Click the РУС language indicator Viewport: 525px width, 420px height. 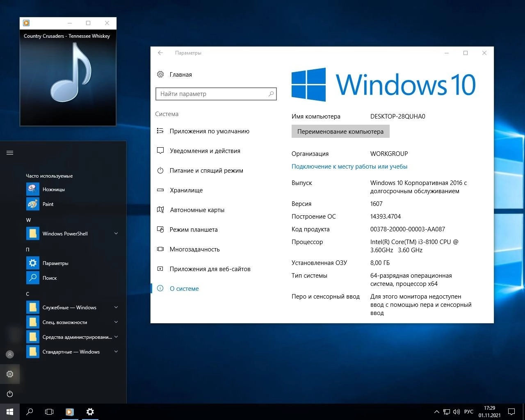coord(469,411)
